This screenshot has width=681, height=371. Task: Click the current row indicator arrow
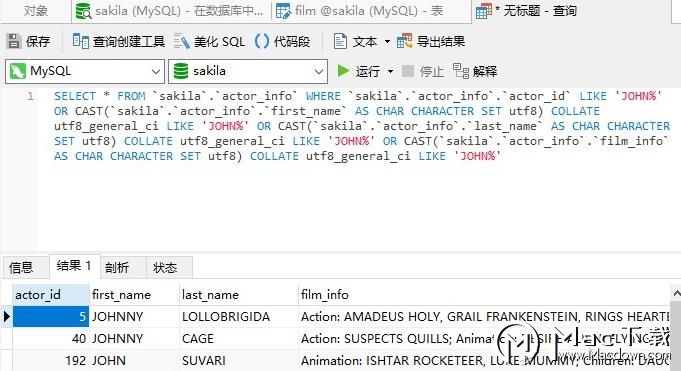click(x=7, y=317)
